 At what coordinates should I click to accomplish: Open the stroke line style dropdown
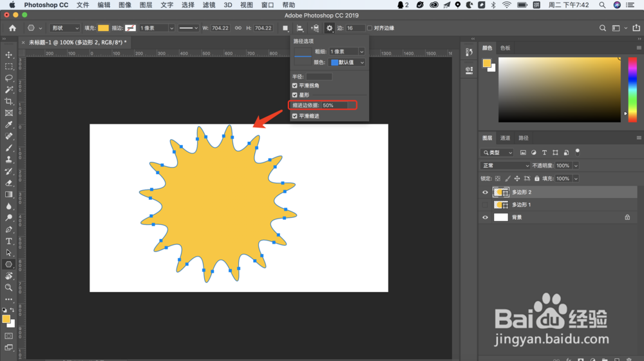click(189, 28)
